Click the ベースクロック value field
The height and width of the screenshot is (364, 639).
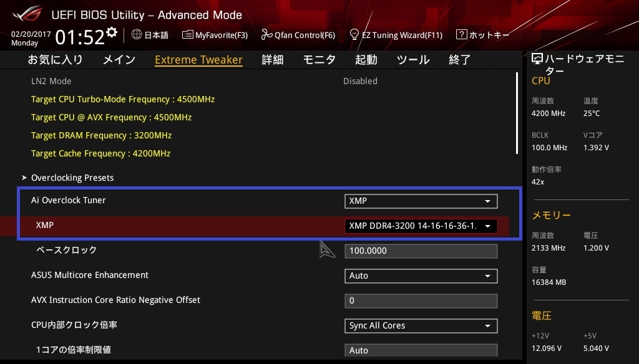421,251
